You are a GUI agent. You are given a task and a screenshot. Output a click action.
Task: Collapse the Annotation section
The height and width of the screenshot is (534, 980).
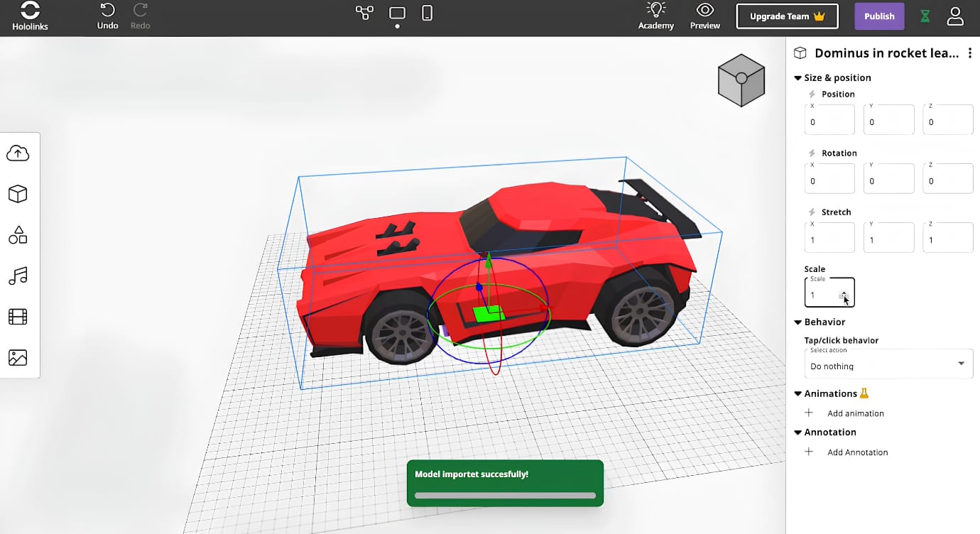click(x=797, y=432)
